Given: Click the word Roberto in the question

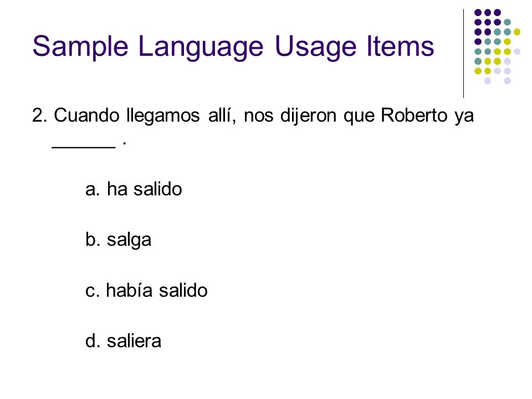Looking at the screenshot, I should tap(415, 115).
